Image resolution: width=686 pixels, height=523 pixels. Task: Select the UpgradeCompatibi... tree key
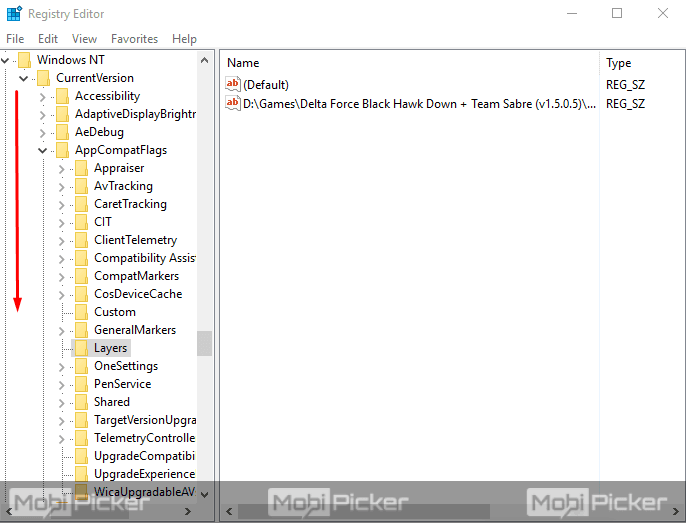coord(144,456)
